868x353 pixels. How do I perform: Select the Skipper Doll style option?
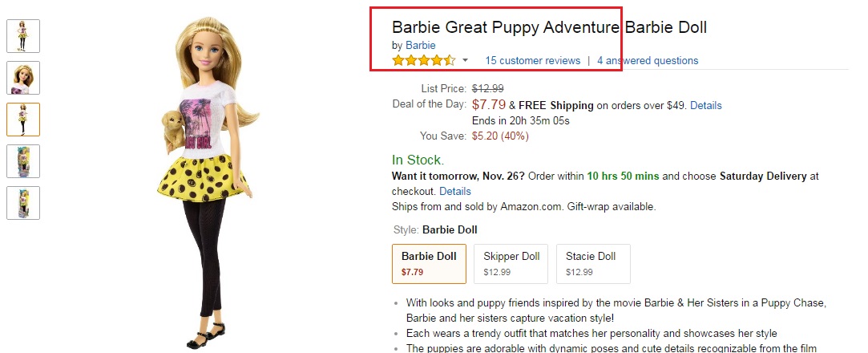click(x=511, y=263)
